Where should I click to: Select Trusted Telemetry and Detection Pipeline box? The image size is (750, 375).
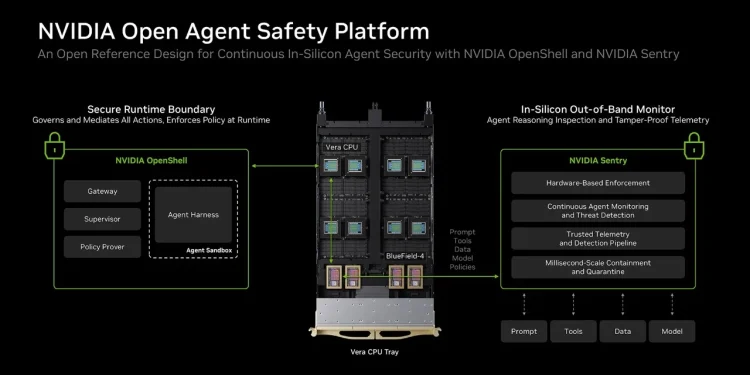[x=598, y=239]
